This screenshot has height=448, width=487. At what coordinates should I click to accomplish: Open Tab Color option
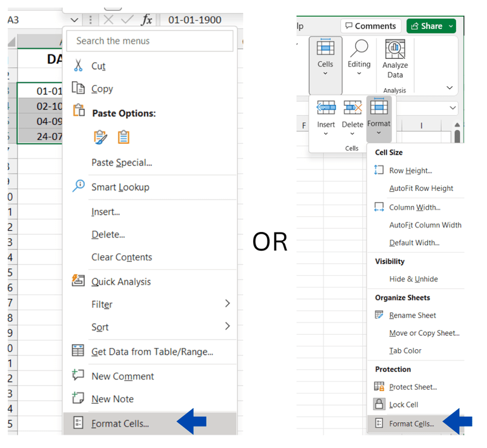click(x=405, y=350)
